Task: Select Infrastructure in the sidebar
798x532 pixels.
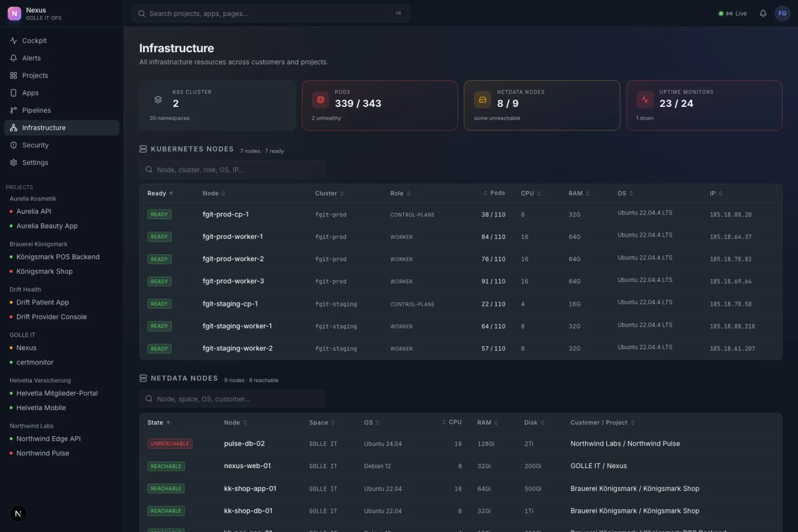Action: (62, 128)
